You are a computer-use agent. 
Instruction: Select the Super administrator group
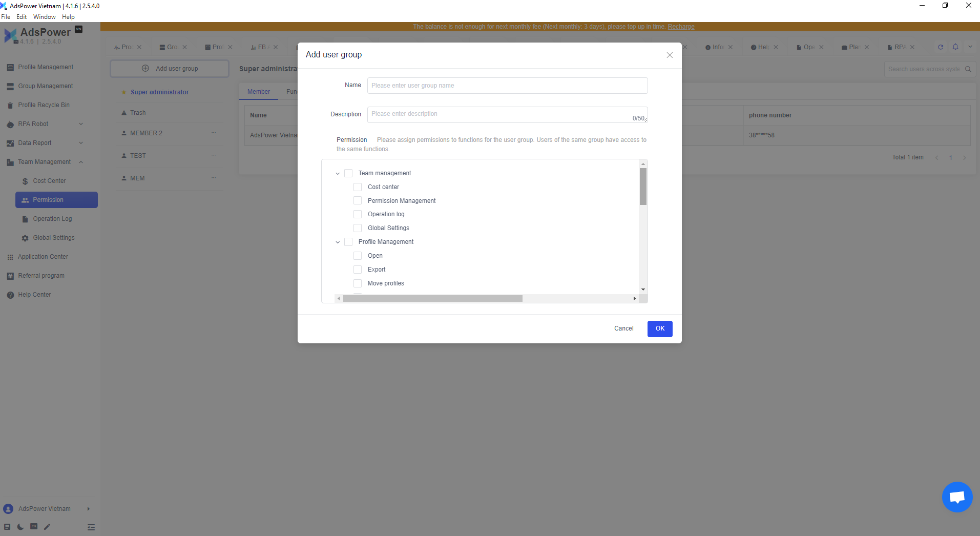[x=160, y=92]
